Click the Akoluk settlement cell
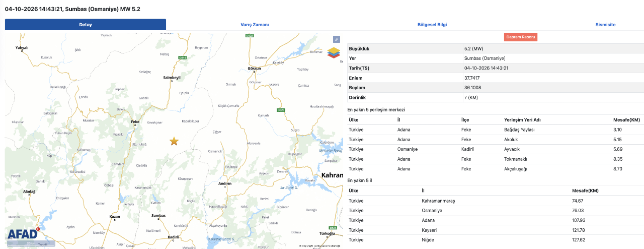The width and height of the screenshot is (644, 249). [x=512, y=139]
